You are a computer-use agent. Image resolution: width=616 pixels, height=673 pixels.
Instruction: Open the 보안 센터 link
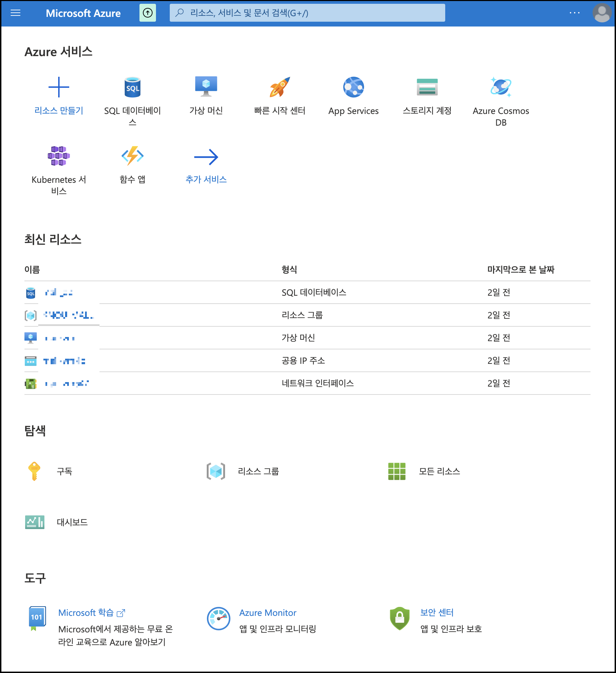pyautogui.click(x=437, y=613)
